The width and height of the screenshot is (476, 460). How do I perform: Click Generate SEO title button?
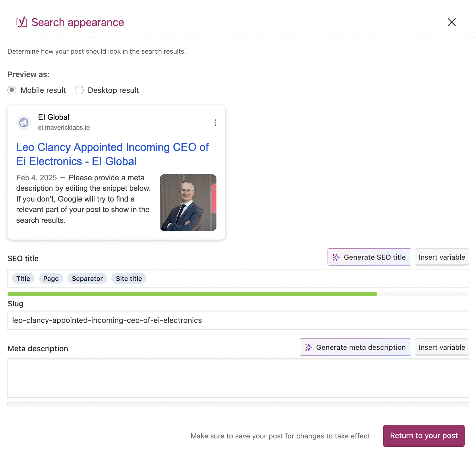pyautogui.click(x=369, y=257)
